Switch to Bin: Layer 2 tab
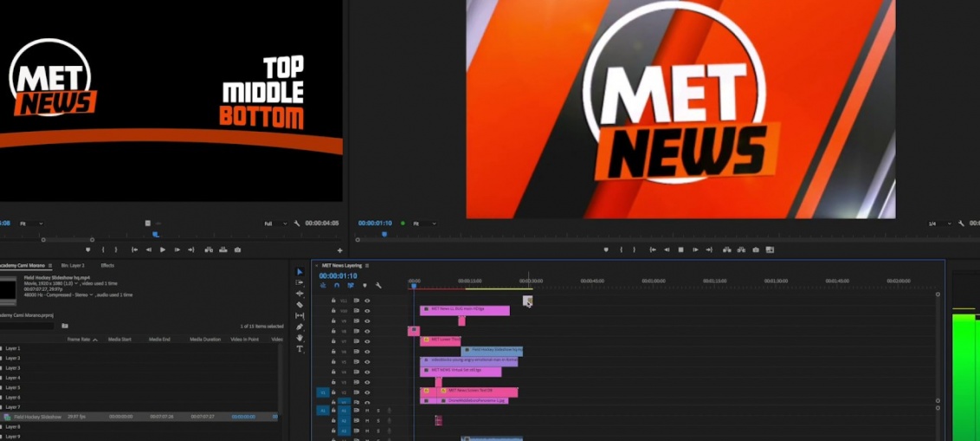This screenshot has height=441, width=980. (x=73, y=265)
